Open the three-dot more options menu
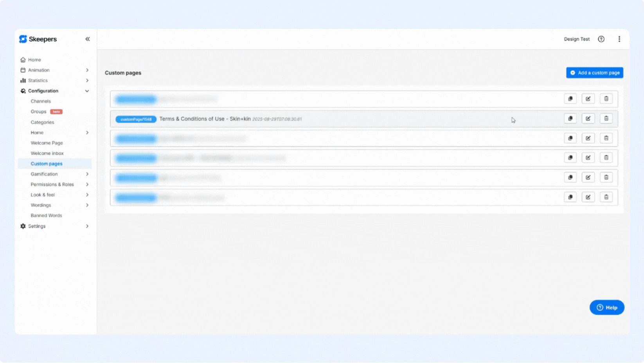This screenshot has height=363, width=644. pyautogui.click(x=619, y=39)
